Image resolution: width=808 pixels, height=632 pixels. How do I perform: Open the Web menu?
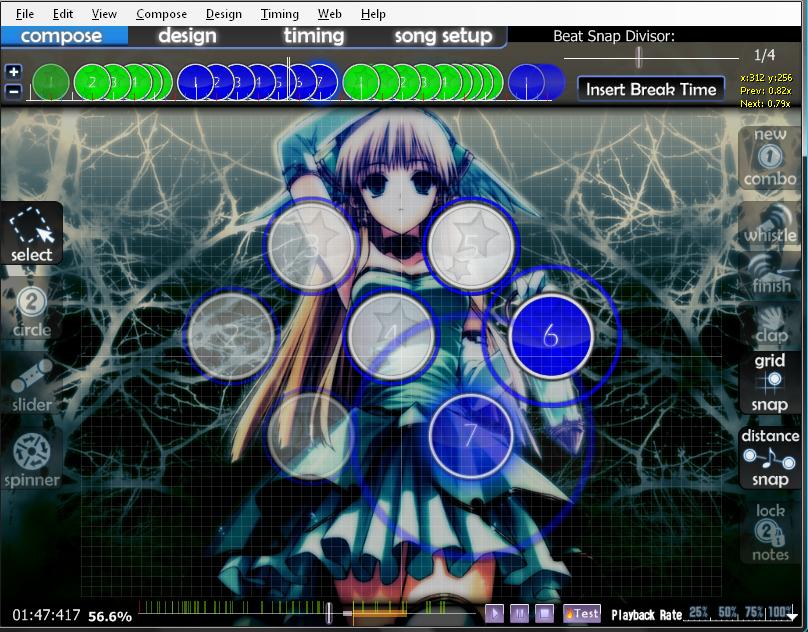click(329, 14)
